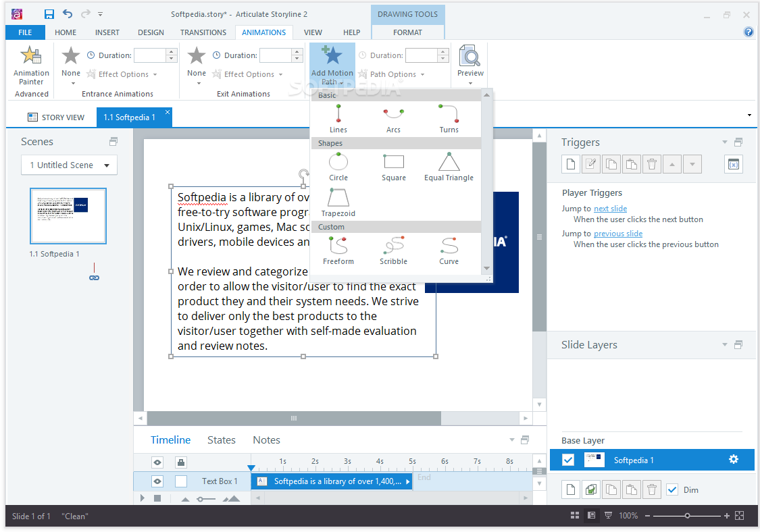Switch to the TRANSITIONS ribbon tab
The height and width of the screenshot is (532, 760).
click(x=203, y=32)
